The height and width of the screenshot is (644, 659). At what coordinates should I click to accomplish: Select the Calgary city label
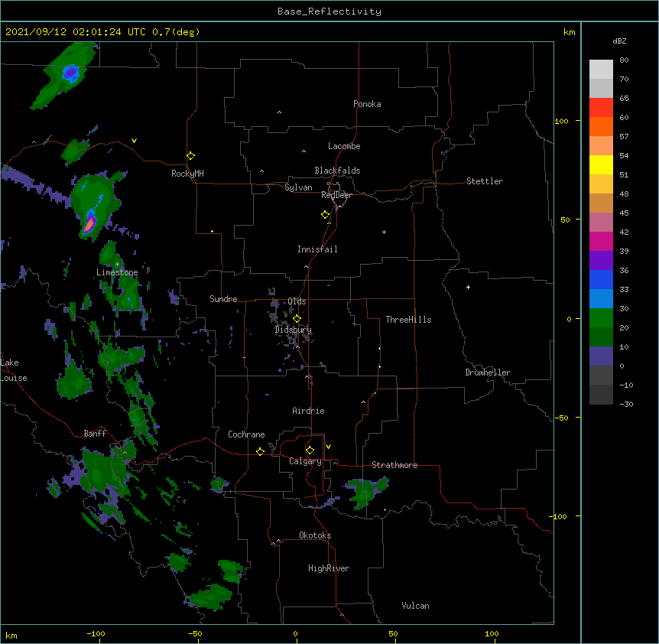pyautogui.click(x=305, y=461)
